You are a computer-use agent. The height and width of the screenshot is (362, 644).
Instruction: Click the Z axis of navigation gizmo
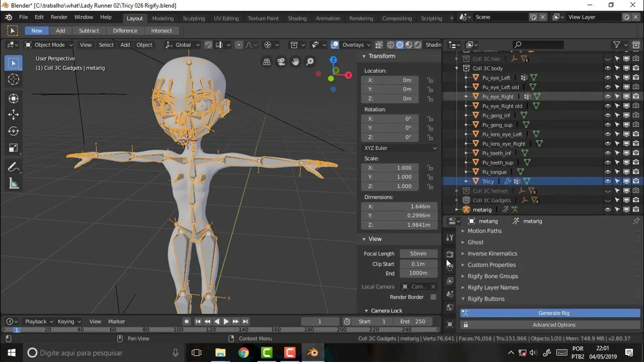(333, 60)
